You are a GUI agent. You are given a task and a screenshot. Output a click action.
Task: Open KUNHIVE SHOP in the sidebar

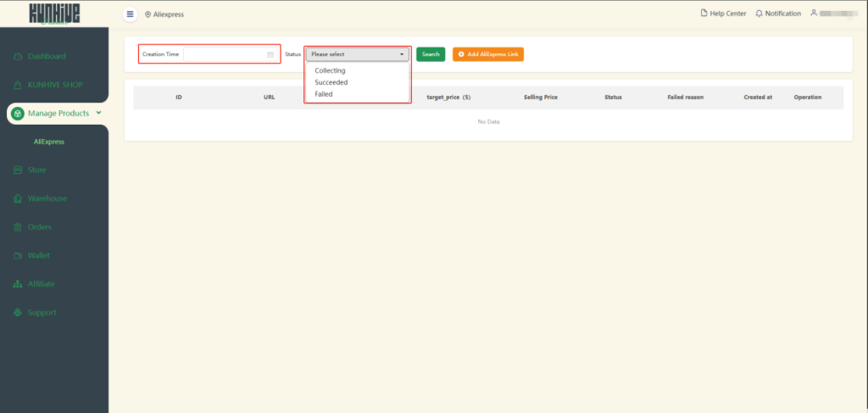point(55,86)
